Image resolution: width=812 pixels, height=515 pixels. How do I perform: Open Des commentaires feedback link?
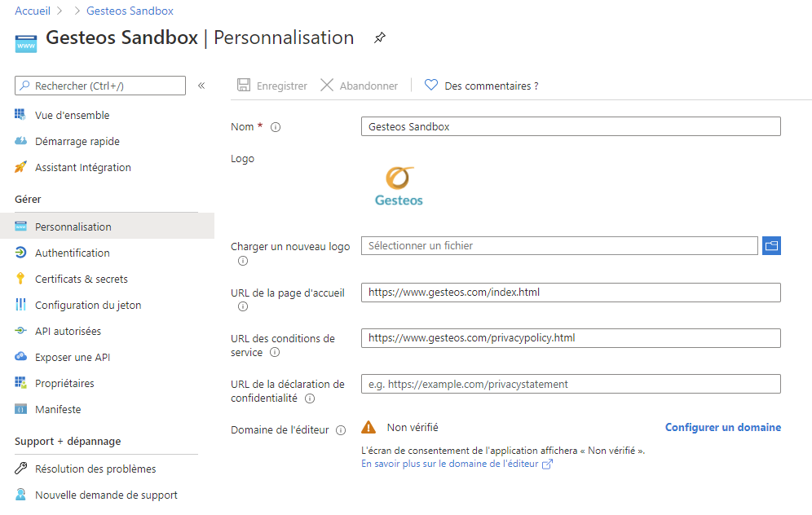(x=482, y=86)
